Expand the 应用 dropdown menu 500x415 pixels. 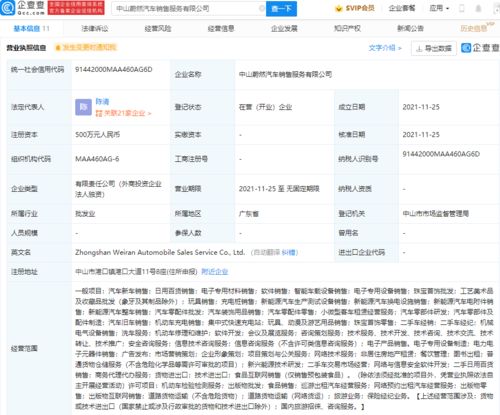(439, 8)
